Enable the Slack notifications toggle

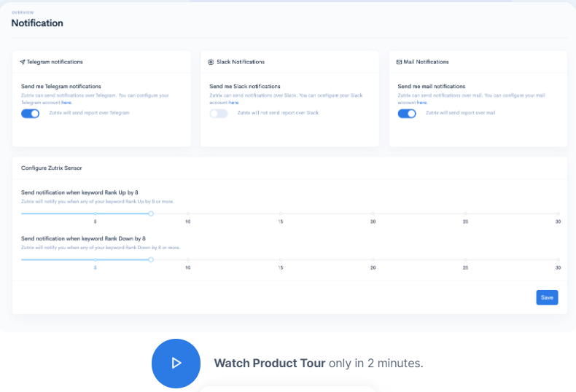pos(218,113)
